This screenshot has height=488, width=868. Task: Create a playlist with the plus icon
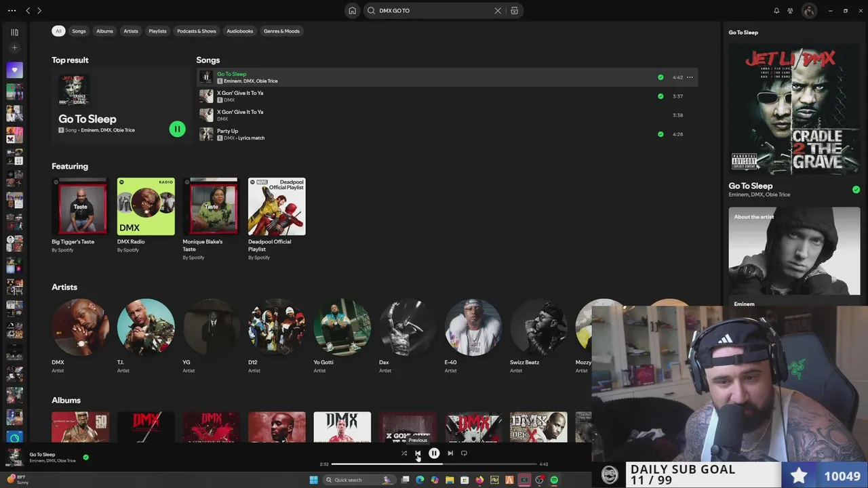pyautogui.click(x=14, y=48)
